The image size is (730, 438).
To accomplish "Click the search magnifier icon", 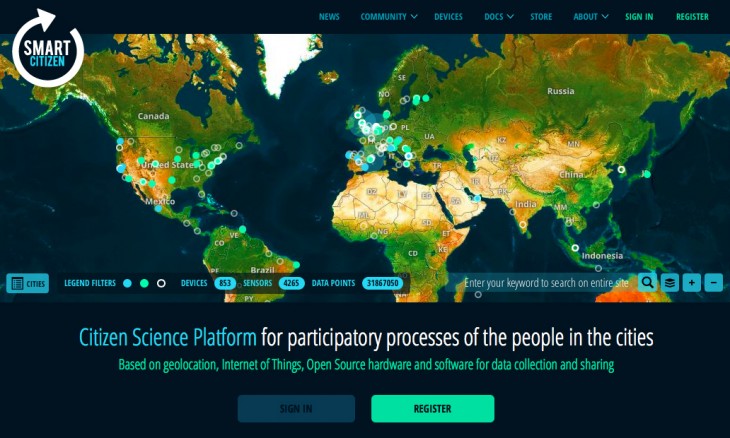I will click(648, 283).
